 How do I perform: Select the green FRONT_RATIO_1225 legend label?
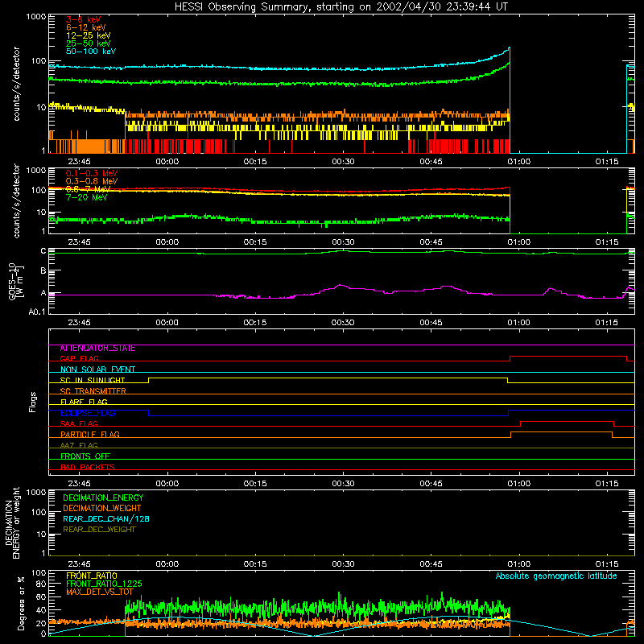click(104, 584)
